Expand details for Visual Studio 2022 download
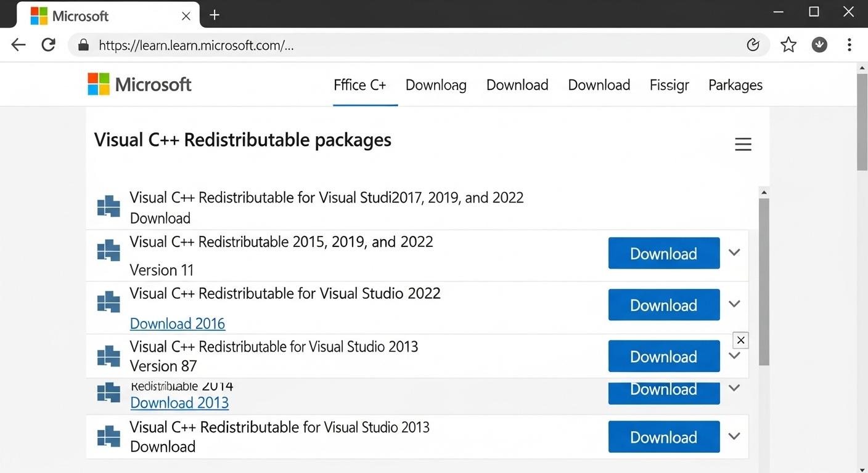Viewport: 868px width, 473px height. click(x=734, y=304)
